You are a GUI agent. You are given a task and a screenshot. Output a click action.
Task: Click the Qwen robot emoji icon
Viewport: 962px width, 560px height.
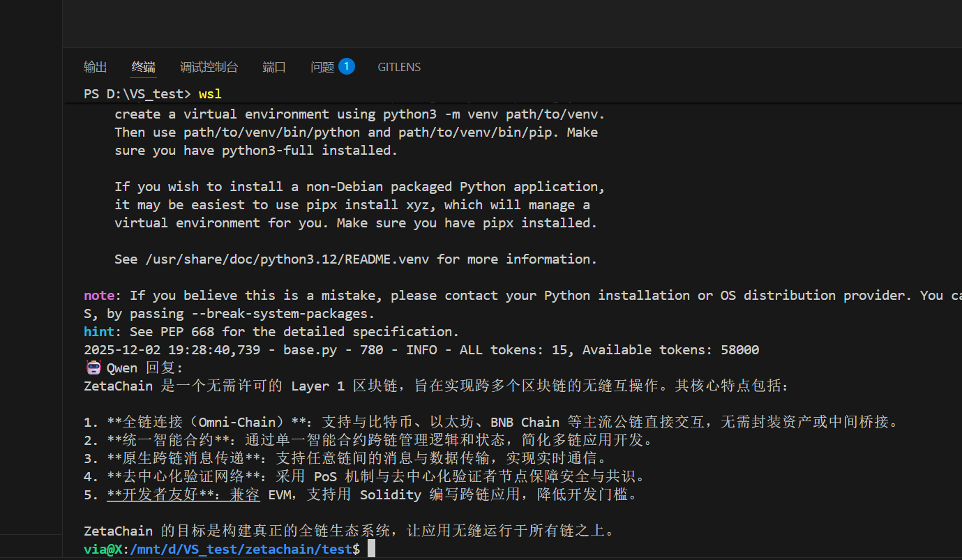93,368
